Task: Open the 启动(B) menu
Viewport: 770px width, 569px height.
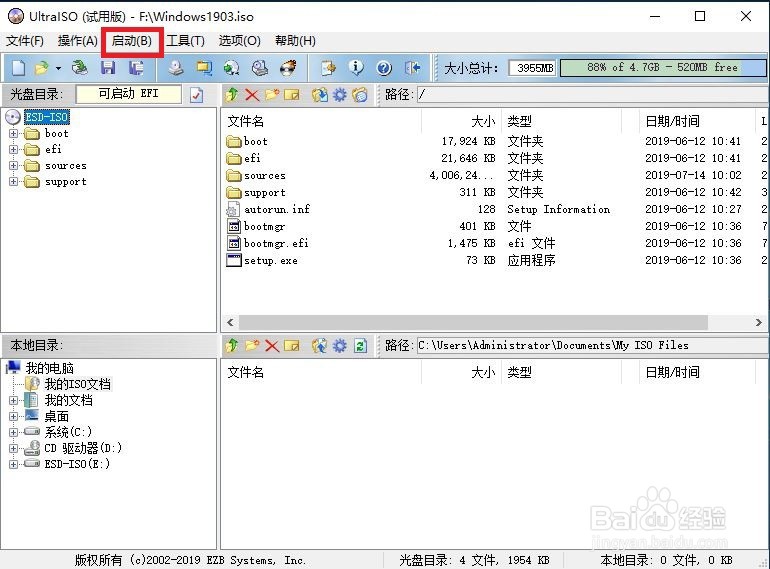Action: (x=132, y=41)
